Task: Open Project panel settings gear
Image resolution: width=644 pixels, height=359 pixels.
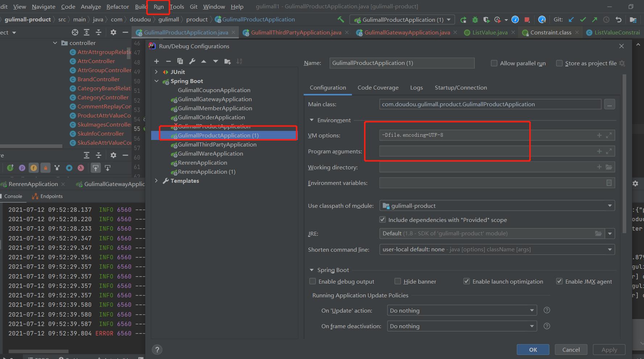Action: [113, 32]
